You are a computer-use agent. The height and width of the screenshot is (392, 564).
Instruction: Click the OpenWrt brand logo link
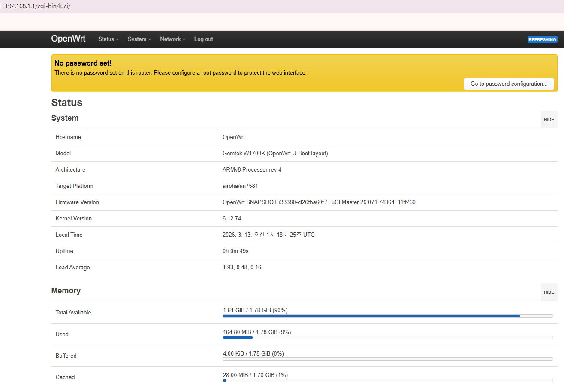pos(68,39)
